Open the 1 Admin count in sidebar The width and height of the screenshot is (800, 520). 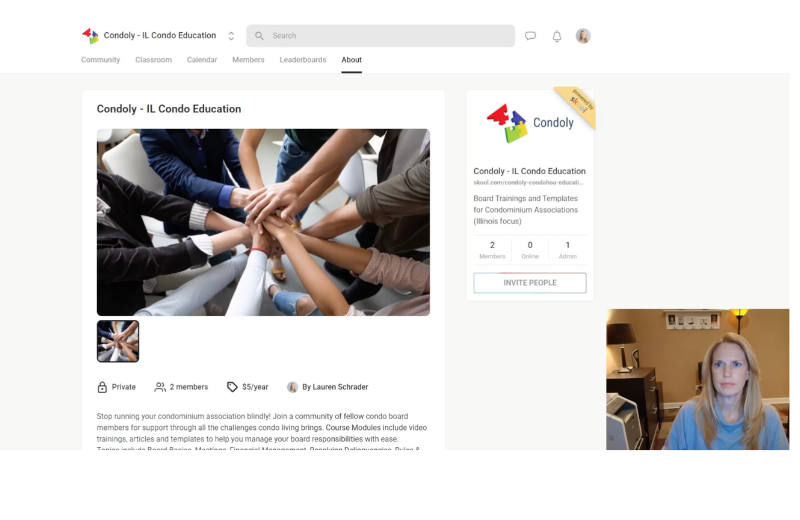[568, 250]
